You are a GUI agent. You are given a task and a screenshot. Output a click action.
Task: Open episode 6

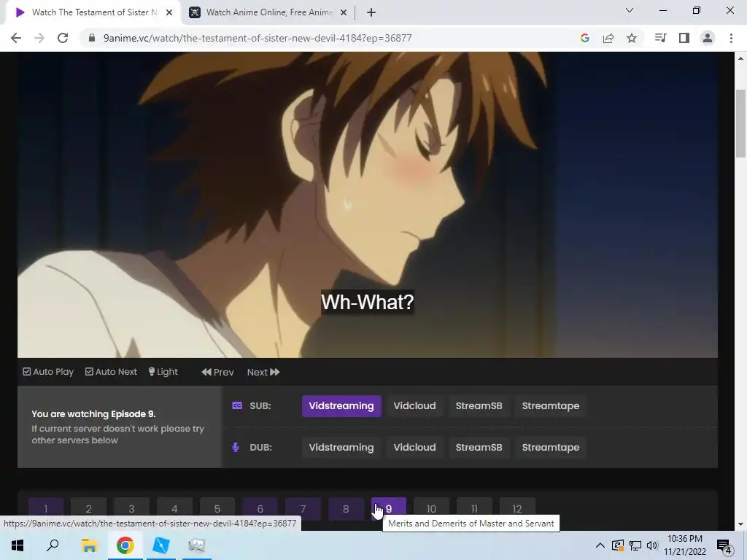(x=260, y=509)
